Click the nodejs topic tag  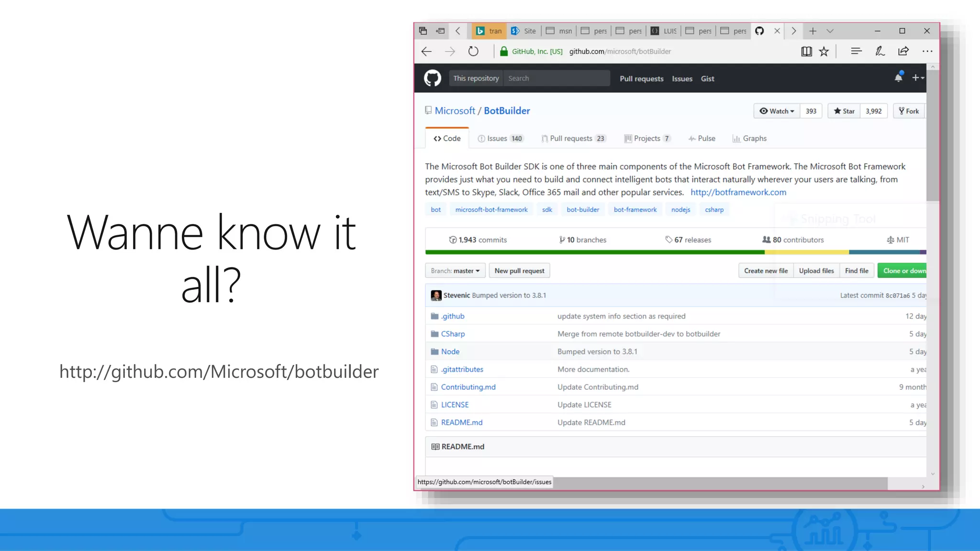click(680, 209)
